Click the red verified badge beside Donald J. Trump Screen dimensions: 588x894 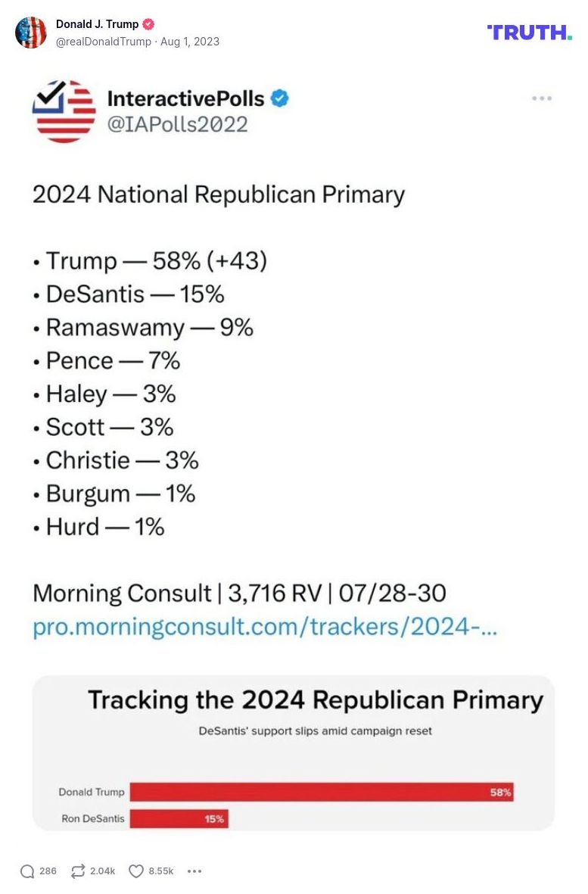(x=148, y=23)
